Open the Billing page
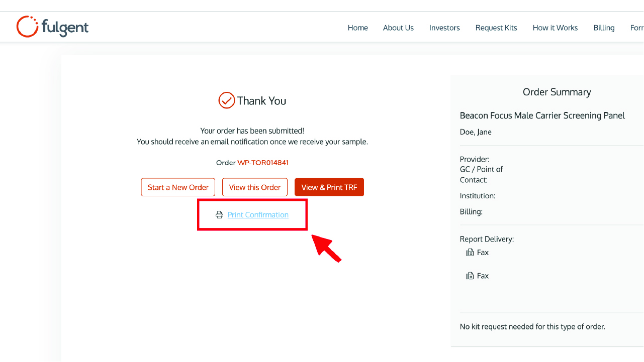 604,28
